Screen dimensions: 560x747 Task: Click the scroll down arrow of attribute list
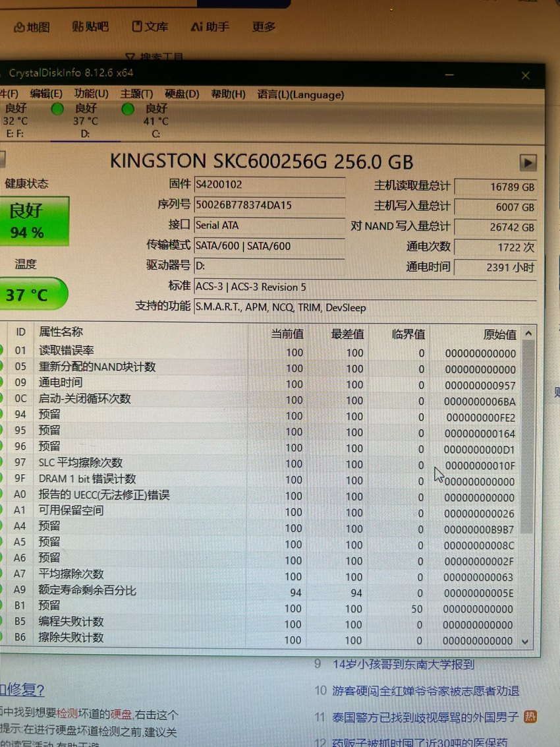click(x=525, y=642)
